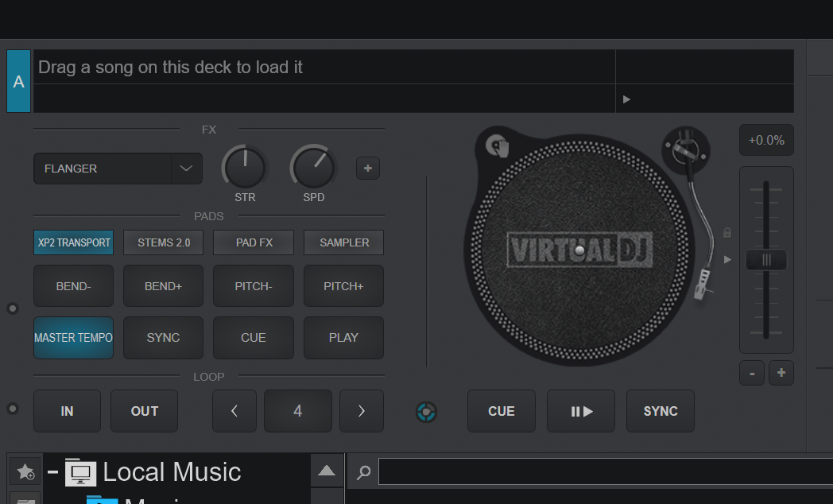Toggle the deck play/pause button

point(581,411)
